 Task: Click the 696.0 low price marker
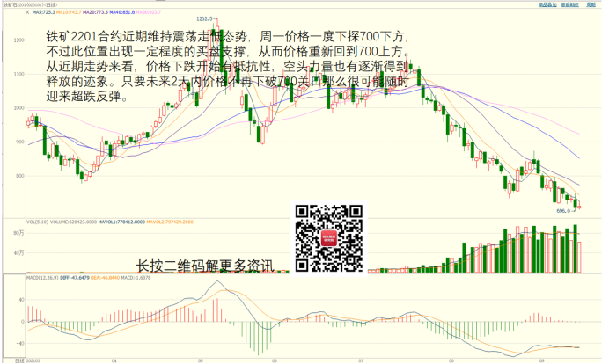click(564, 211)
